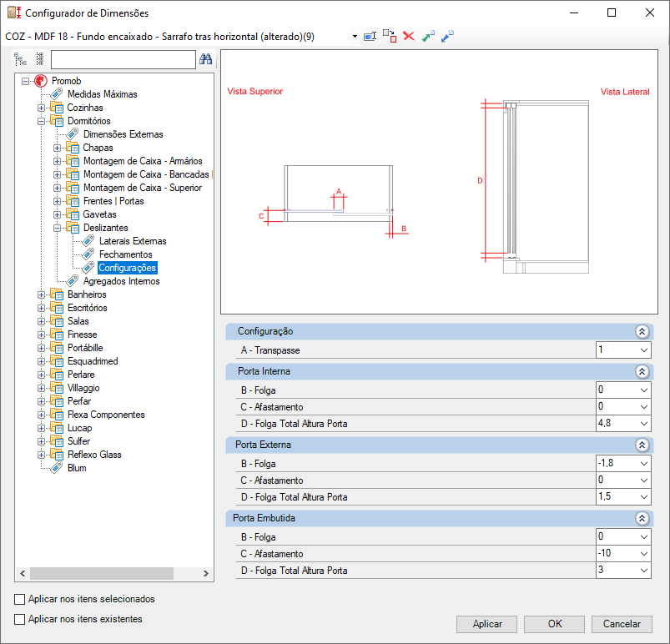Expand the Villaggio tree node
Viewport: 670px width, 644px height.
[41, 388]
